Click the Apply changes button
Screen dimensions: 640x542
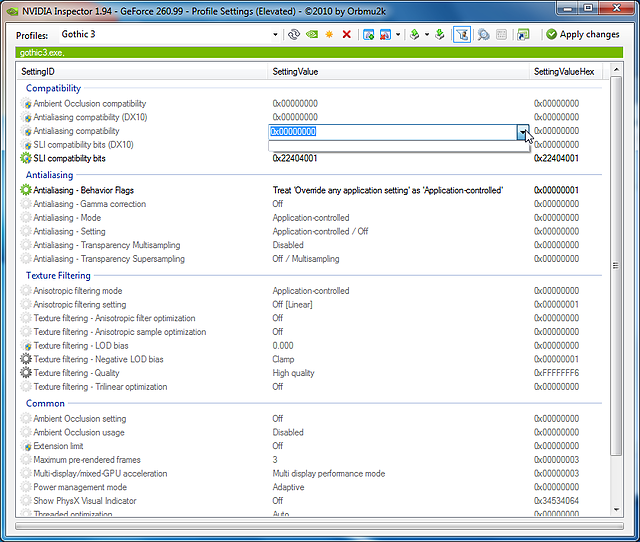(583, 34)
